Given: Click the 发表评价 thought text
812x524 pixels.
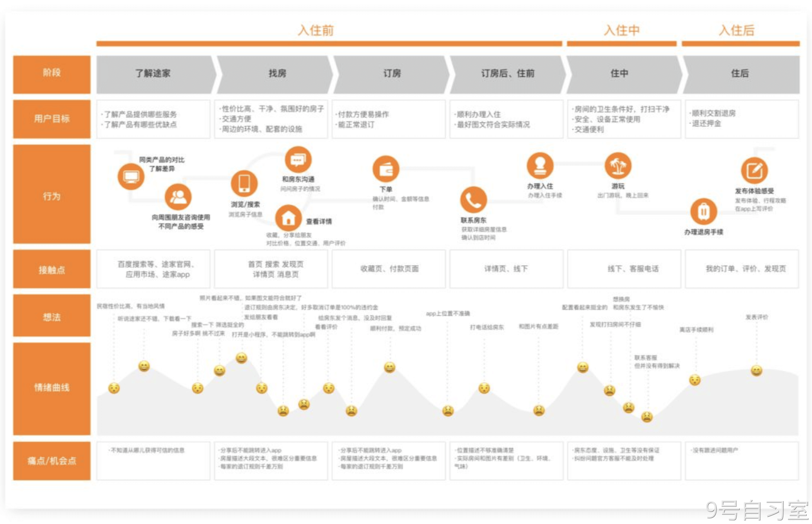Looking at the screenshot, I should [757, 317].
